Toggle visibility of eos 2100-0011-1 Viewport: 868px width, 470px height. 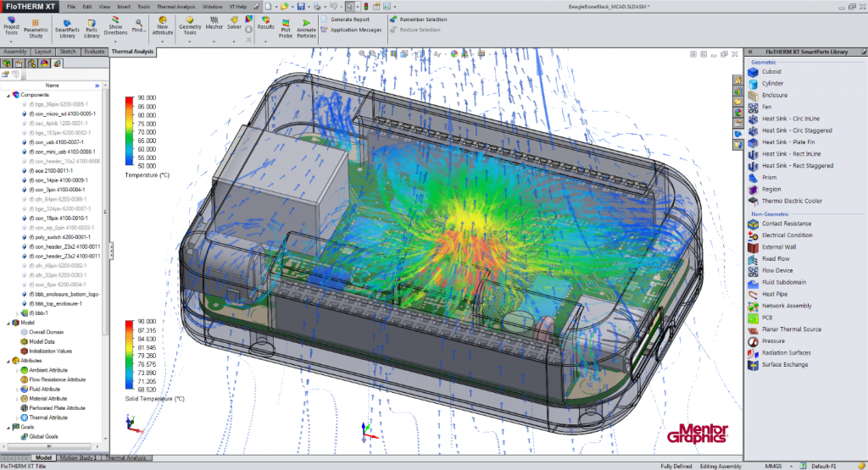coord(25,171)
